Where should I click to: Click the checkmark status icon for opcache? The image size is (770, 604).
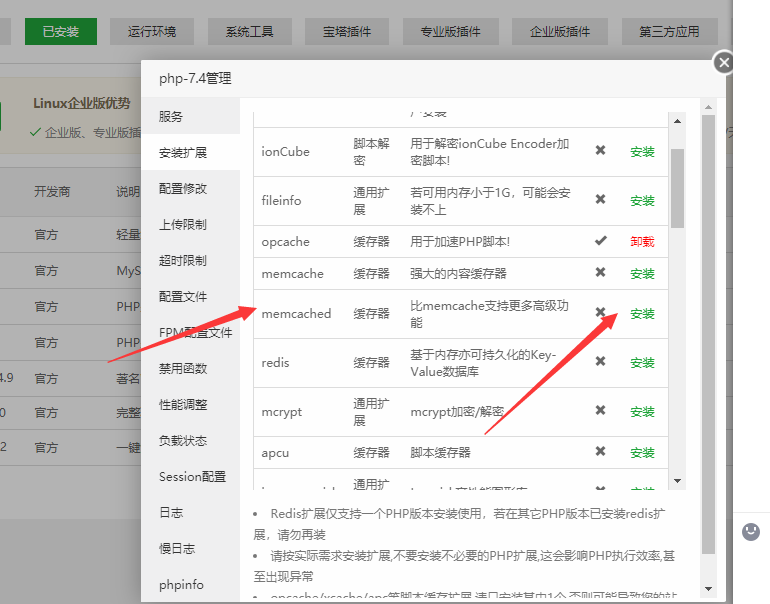pyautogui.click(x=601, y=241)
